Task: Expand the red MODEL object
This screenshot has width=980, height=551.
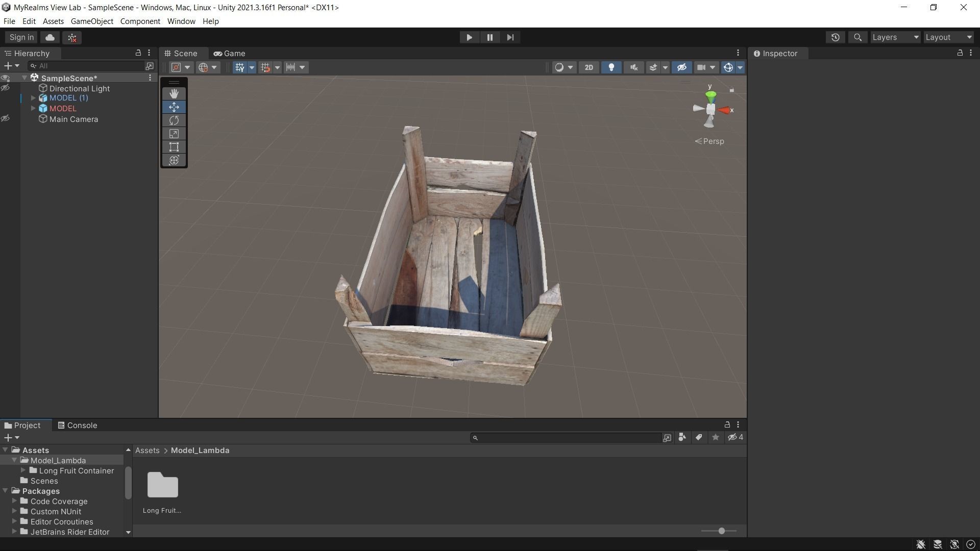Action: [33, 108]
